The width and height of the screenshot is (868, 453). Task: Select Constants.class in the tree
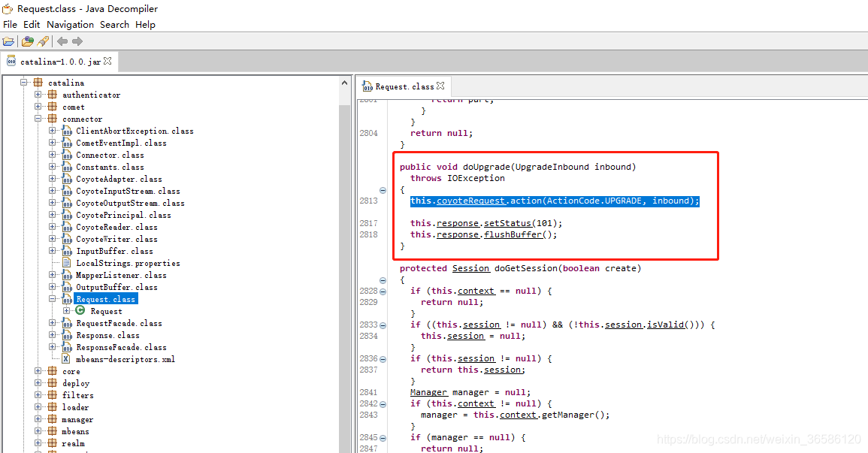110,167
